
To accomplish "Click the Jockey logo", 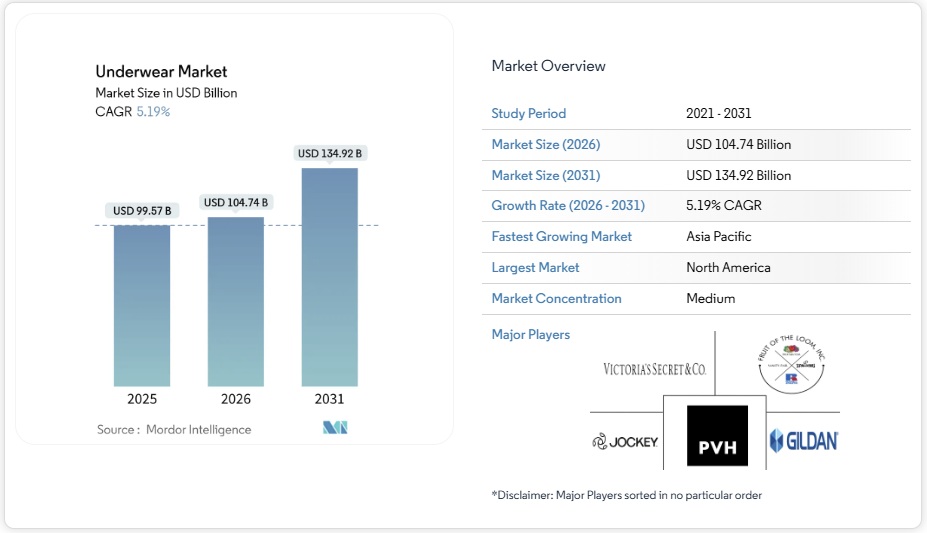I will [x=625, y=441].
